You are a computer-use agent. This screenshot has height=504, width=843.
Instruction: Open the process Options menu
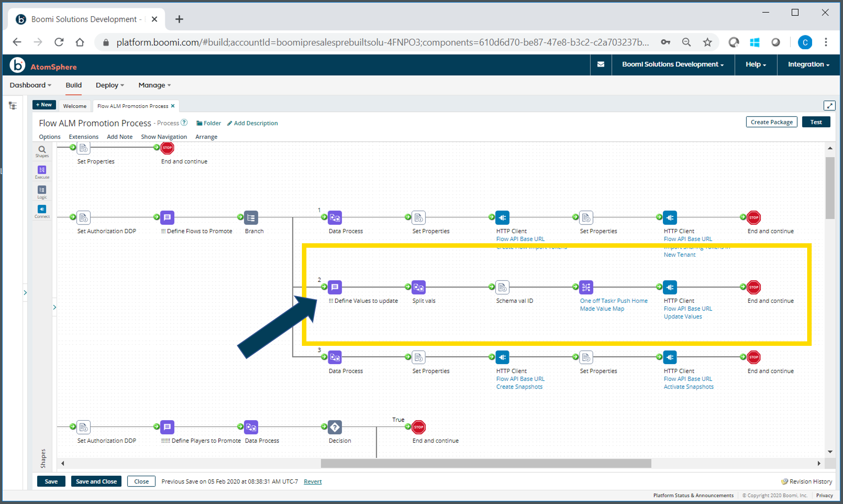[50, 137]
